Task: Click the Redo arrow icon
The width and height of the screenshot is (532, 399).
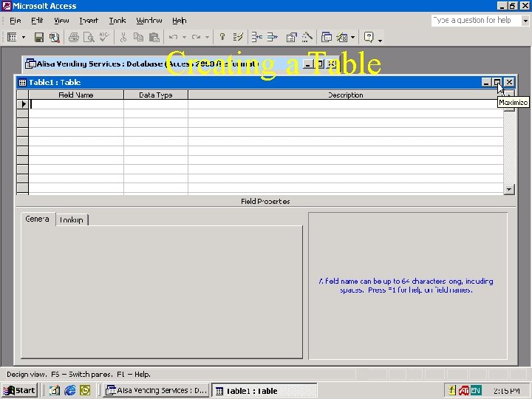Action: coord(196,38)
